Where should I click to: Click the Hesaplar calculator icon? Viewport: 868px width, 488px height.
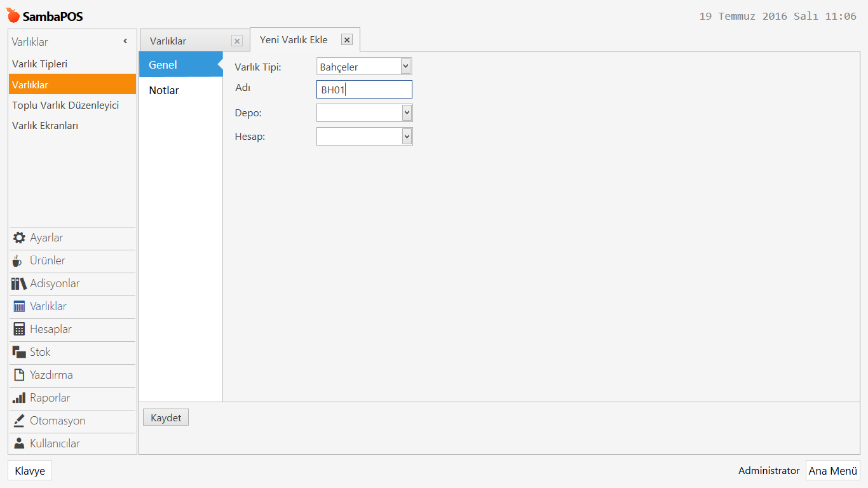pyautogui.click(x=19, y=329)
